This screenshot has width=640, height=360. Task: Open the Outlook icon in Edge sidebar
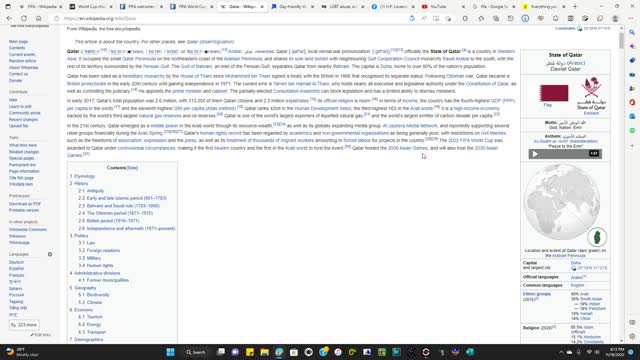(632, 116)
